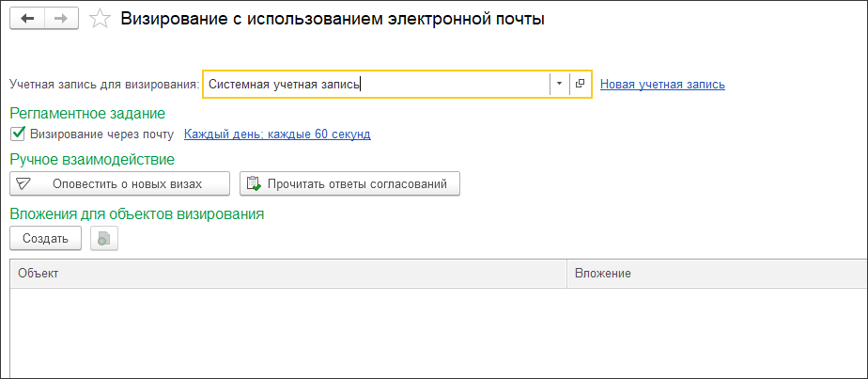The height and width of the screenshot is (379, 868).
Task: Click the disabled copy icon next to Создать
Action: click(103, 239)
